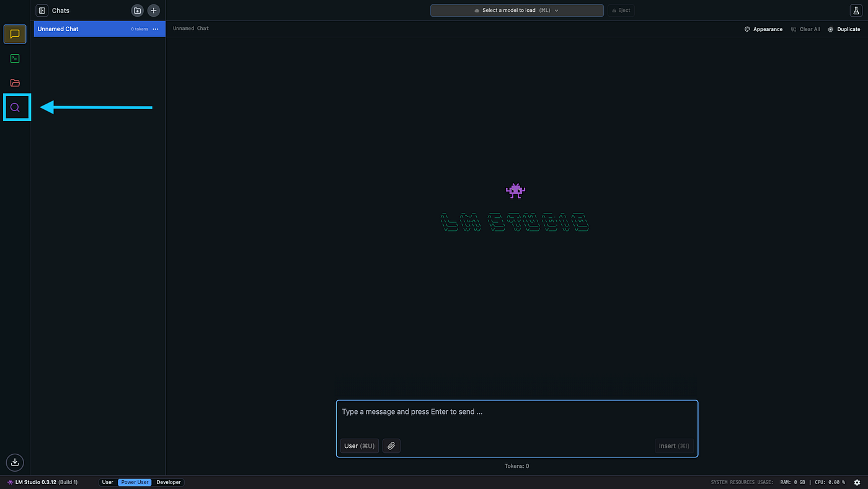Open the Appearance options

tap(764, 29)
